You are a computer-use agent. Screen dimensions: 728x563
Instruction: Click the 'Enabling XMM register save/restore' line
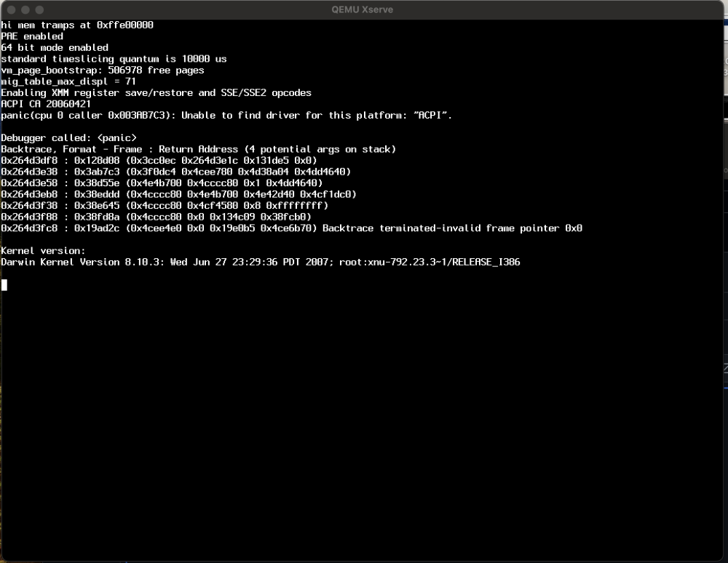pyautogui.click(x=156, y=93)
